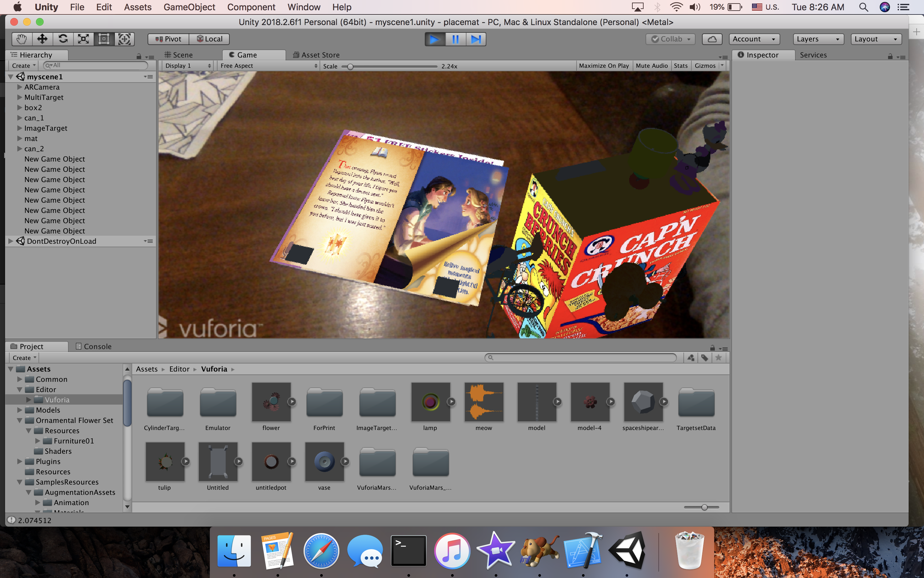Toggle the Stats overlay
Screen dimensions: 924x578
tap(680, 66)
